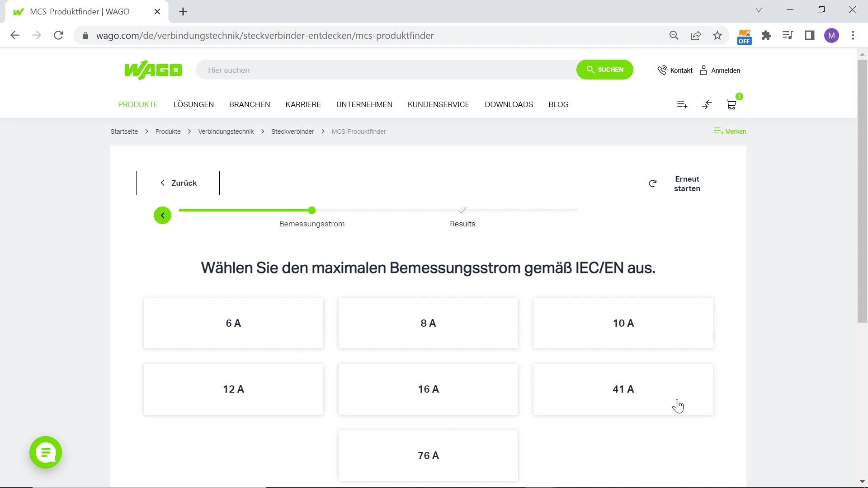The height and width of the screenshot is (488, 868).
Task: Select the 10 A option
Action: pos(623,323)
